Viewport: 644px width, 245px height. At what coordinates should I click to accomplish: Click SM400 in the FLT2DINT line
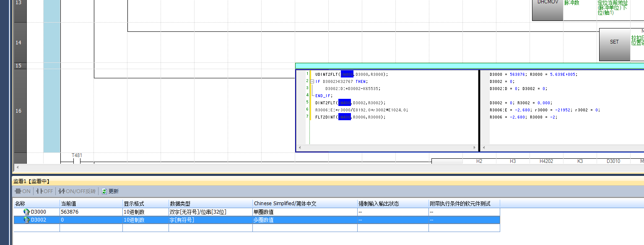point(344,117)
